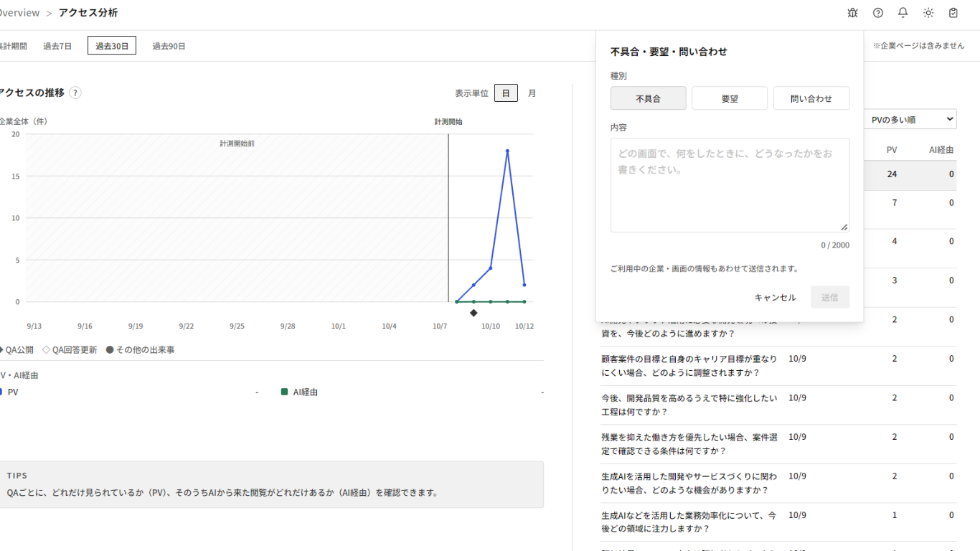Click the help icon beside アクセスの推移
The height and width of the screenshot is (551, 980).
(x=75, y=93)
